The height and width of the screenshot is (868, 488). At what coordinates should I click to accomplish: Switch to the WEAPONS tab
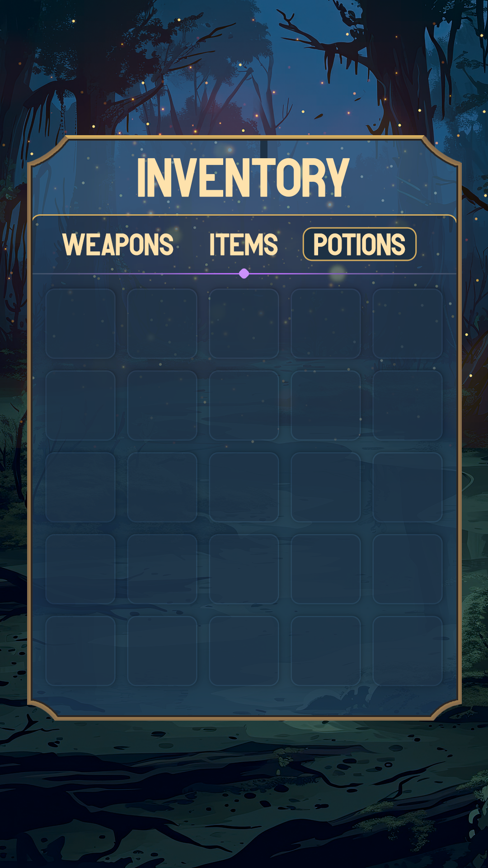pyautogui.click(x=118, y=245)
